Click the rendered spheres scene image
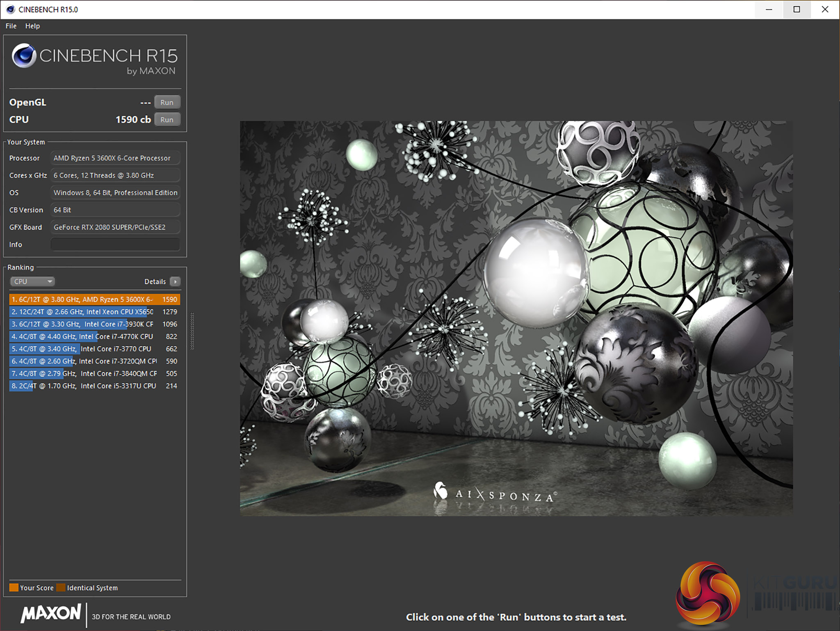This screenshot has width=840, height=631. pos(516,318)
